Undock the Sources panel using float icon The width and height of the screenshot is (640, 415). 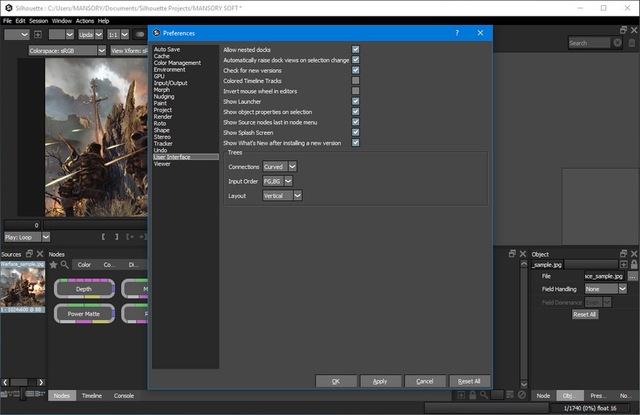click(30, 254)
